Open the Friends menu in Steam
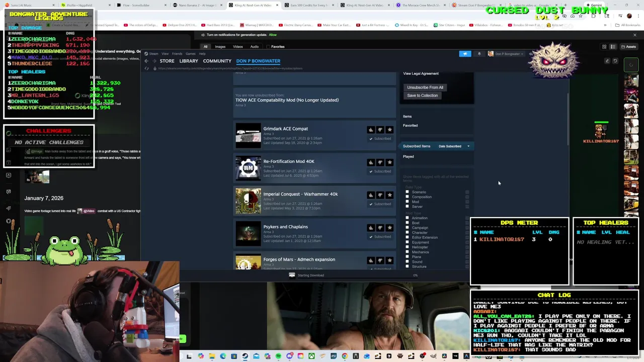The height and width of the screenshot is (362, 644). [177, 54]
